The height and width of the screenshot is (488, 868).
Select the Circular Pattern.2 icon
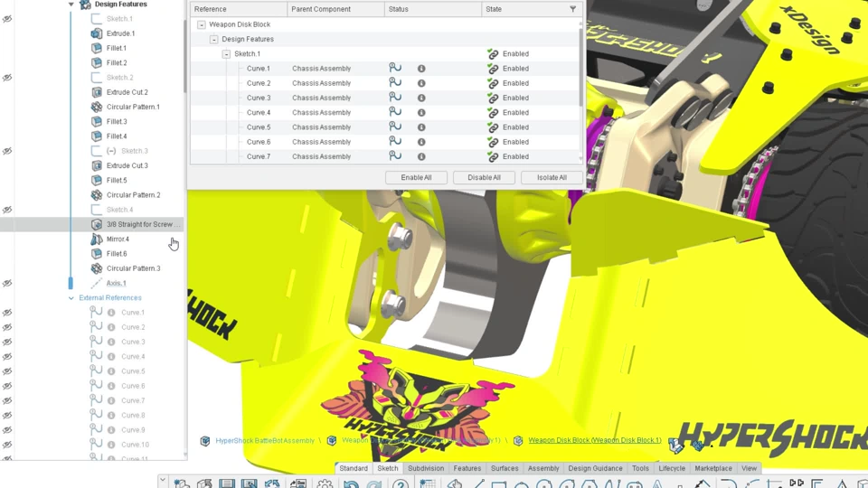[x=97, y=195]
